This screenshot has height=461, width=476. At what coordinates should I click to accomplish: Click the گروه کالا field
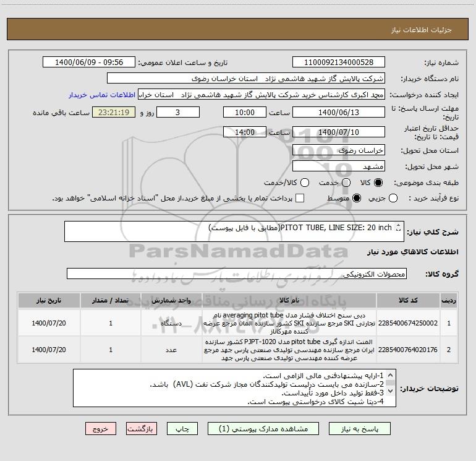pos(237,274)
